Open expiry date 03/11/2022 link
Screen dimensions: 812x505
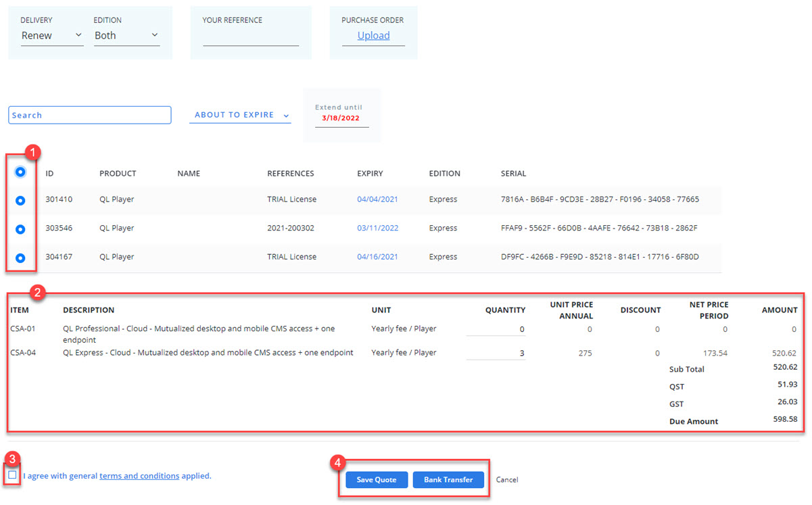pyautogui.click(x=377, y=229)
